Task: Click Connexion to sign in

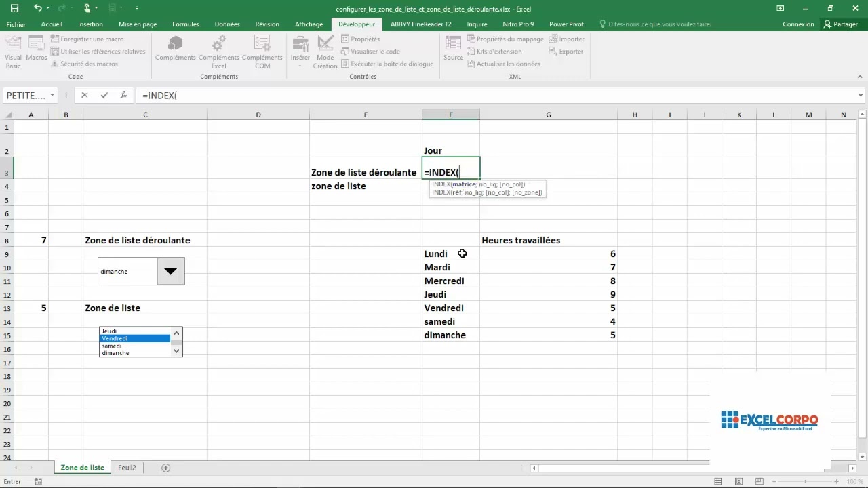Action: pos(798,24)
